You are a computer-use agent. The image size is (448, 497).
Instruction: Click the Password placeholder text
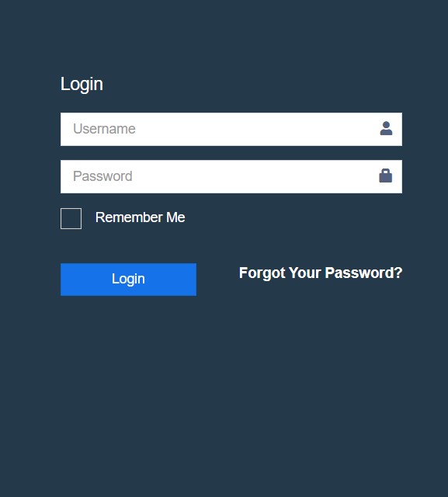click(102, 176)
